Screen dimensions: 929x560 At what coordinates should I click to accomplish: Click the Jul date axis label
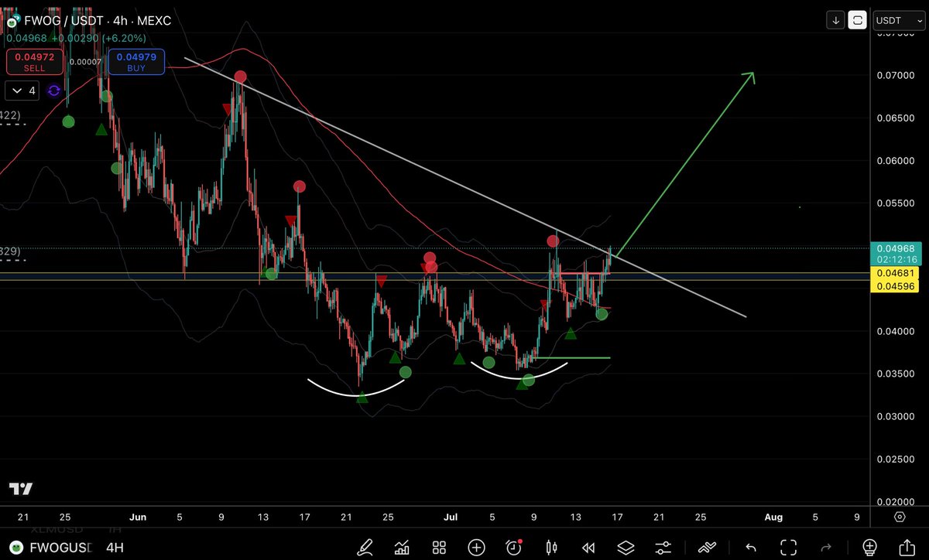pos(450,517)
